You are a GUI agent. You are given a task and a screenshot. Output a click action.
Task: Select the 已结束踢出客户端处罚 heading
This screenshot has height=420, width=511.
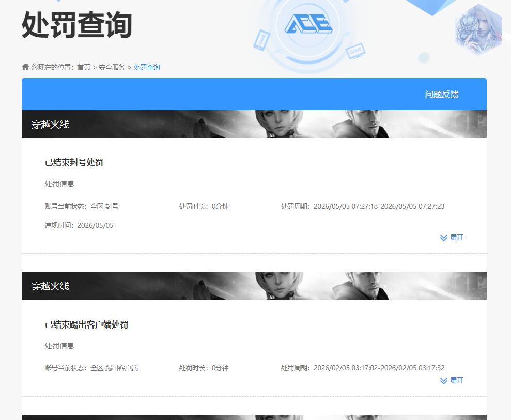click(86, 324)
